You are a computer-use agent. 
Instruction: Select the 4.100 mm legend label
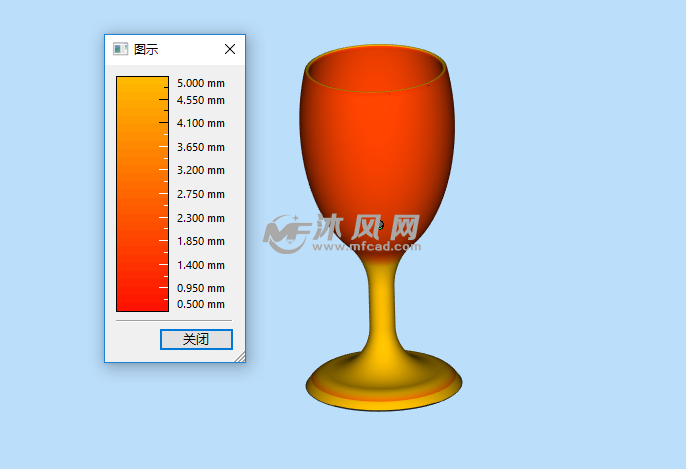pos(200,123)
